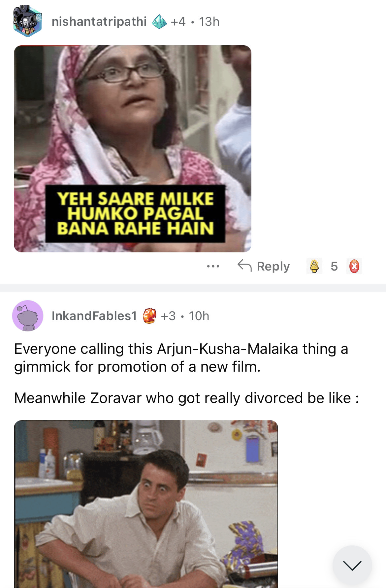Open the three-dot comment options menu
The height and width of the screenshot is (588, 386).
(x=213, y=266)
